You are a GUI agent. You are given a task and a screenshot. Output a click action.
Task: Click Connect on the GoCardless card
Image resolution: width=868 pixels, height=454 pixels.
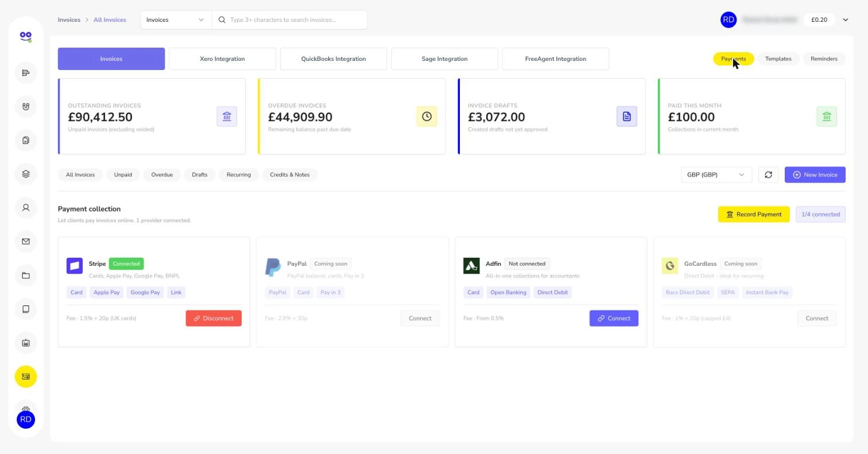coord(817,318)
